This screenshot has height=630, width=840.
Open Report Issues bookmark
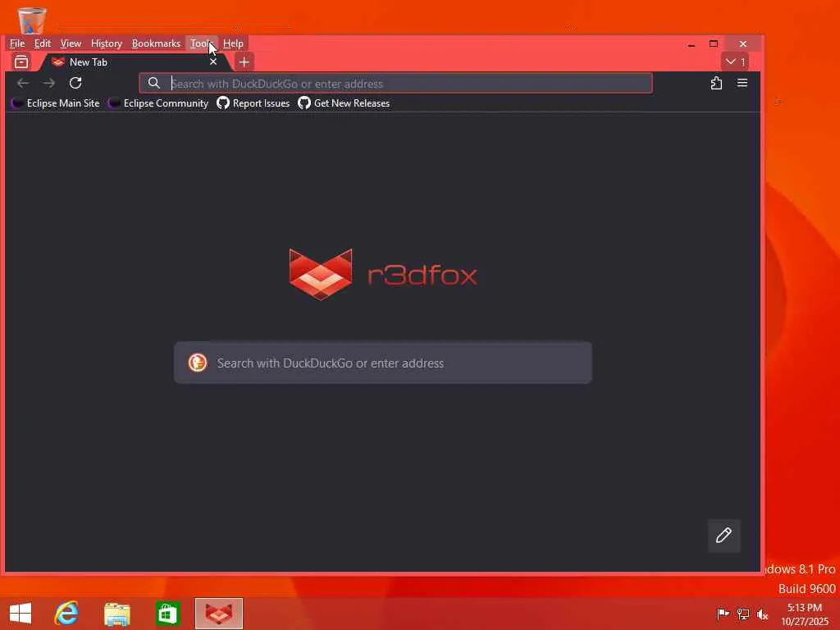(253, 103)
